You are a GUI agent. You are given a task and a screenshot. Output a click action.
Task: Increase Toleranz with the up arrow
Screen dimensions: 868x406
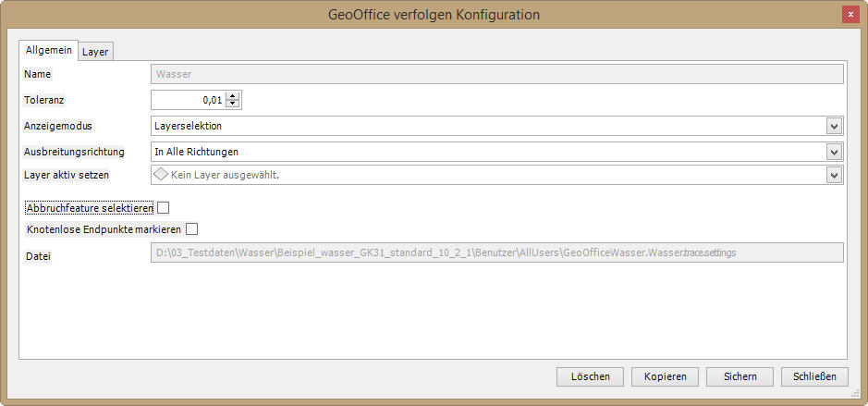coord(232,95)
